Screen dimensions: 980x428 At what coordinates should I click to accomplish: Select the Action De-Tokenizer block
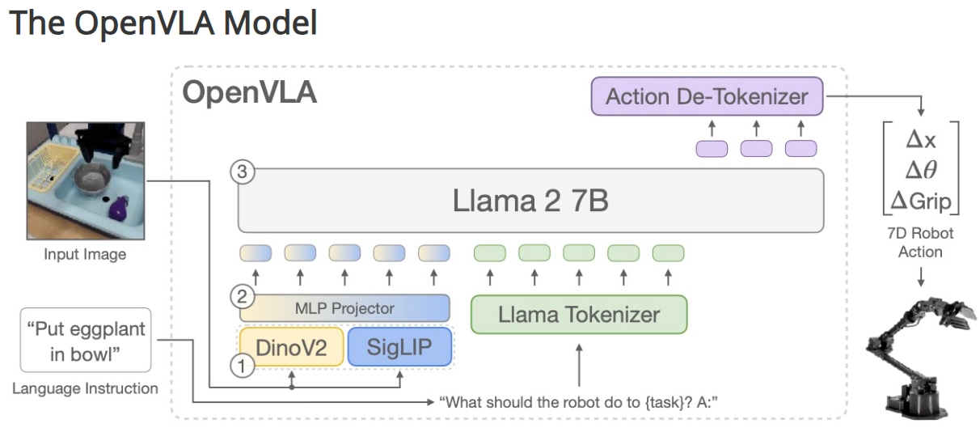coord(707,97)
